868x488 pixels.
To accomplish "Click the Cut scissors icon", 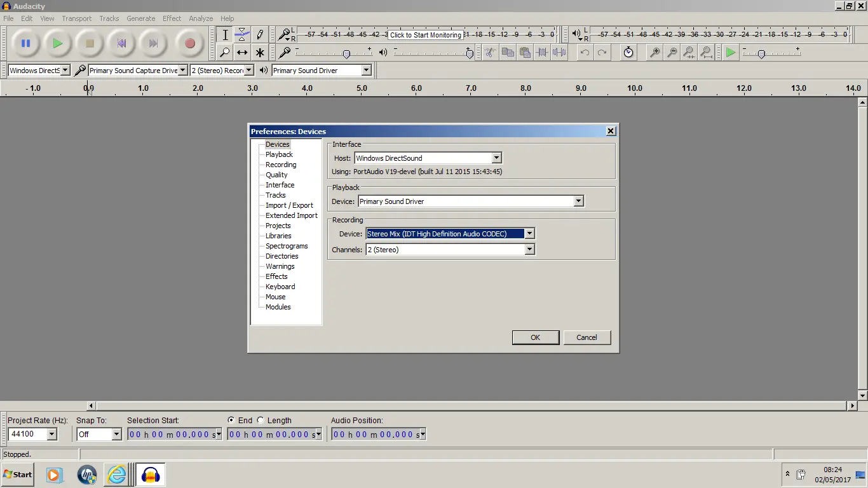I will point(490,52).
